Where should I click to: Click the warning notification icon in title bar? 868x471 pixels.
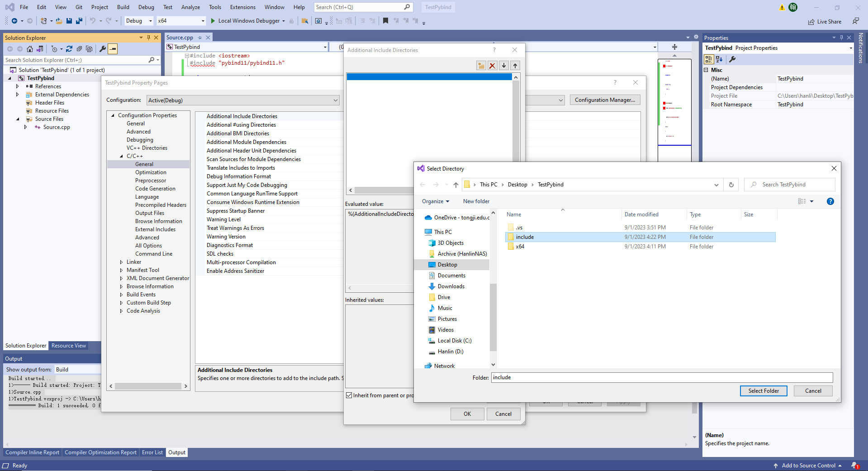point(782,7)
